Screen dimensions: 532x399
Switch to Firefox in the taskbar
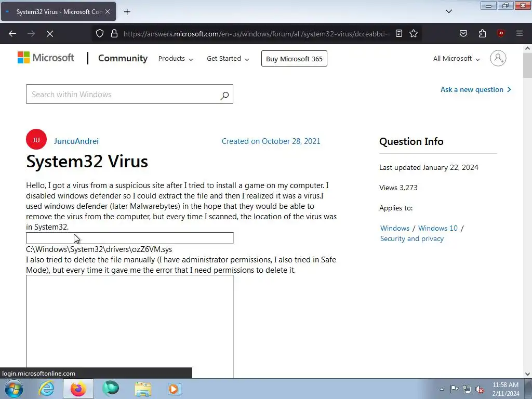pyautogui.click(x=78, y=389)
